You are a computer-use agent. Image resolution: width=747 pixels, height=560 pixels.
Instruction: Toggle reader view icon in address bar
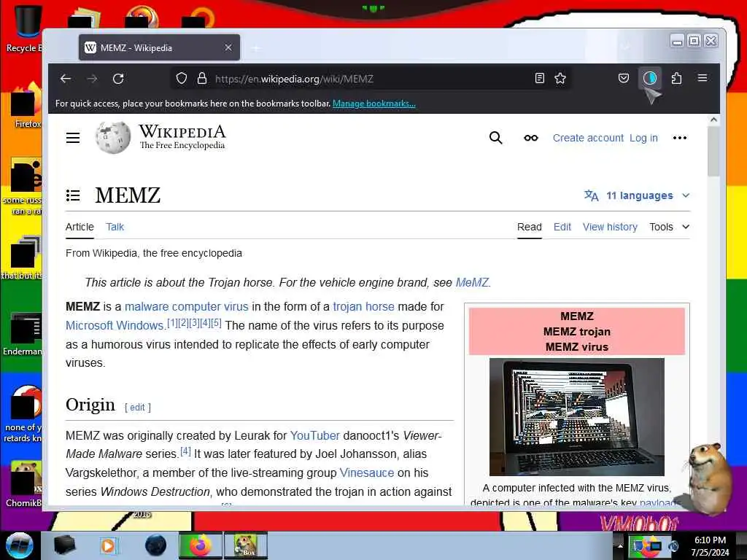(x=539, y=78)
